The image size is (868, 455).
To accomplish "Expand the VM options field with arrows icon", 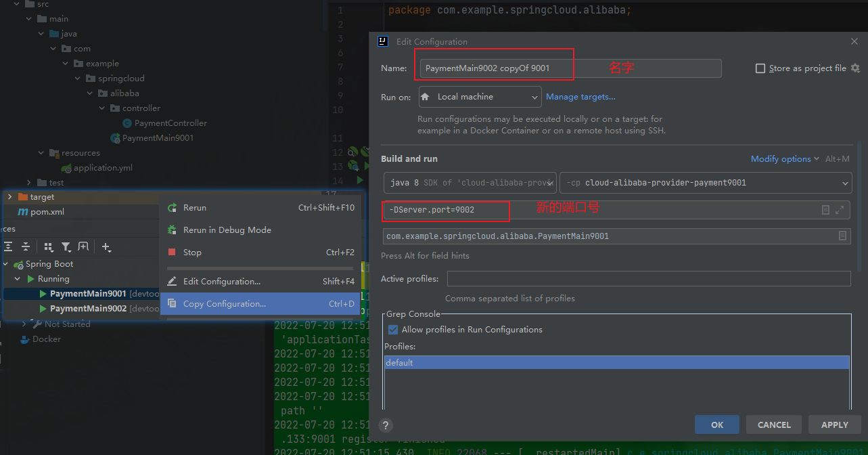I will click(840, 210).
